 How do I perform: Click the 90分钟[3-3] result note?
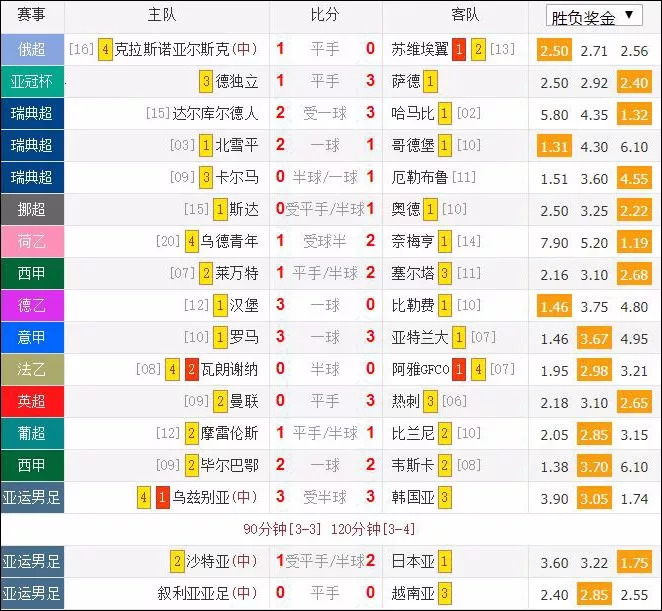click(282, 530)
